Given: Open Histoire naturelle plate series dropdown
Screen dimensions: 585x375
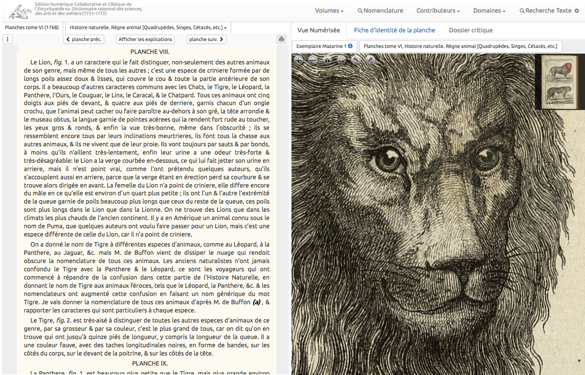Looking at the screenshot, I should click(148, 28).
